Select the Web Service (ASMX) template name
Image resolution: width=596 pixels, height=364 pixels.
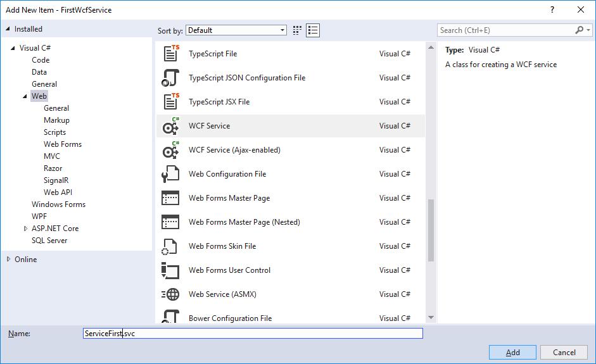tap(222, 294)
